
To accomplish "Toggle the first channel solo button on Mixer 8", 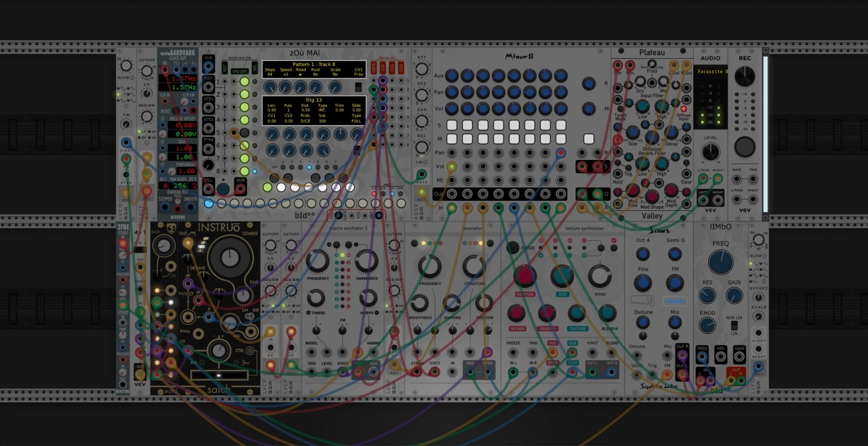I will 452,125.
